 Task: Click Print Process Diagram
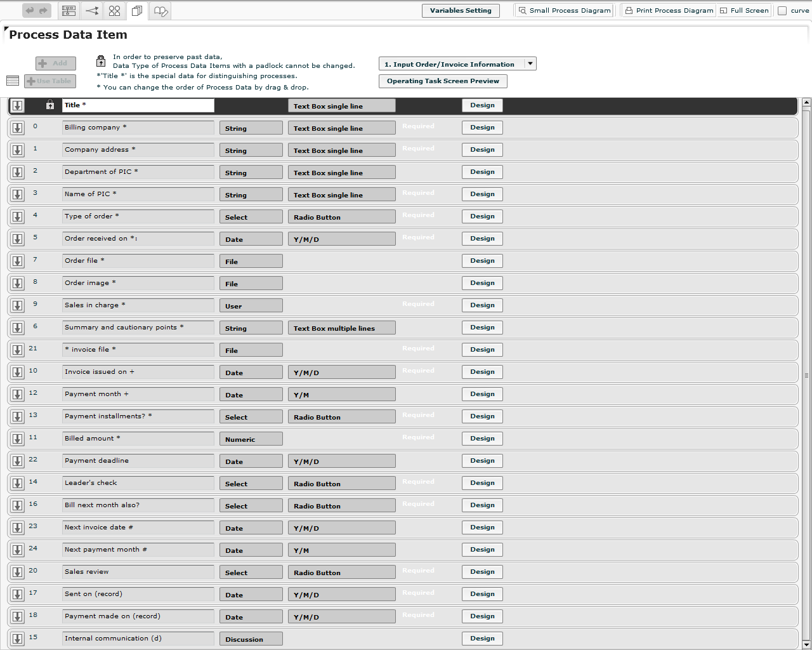(668, 10)
